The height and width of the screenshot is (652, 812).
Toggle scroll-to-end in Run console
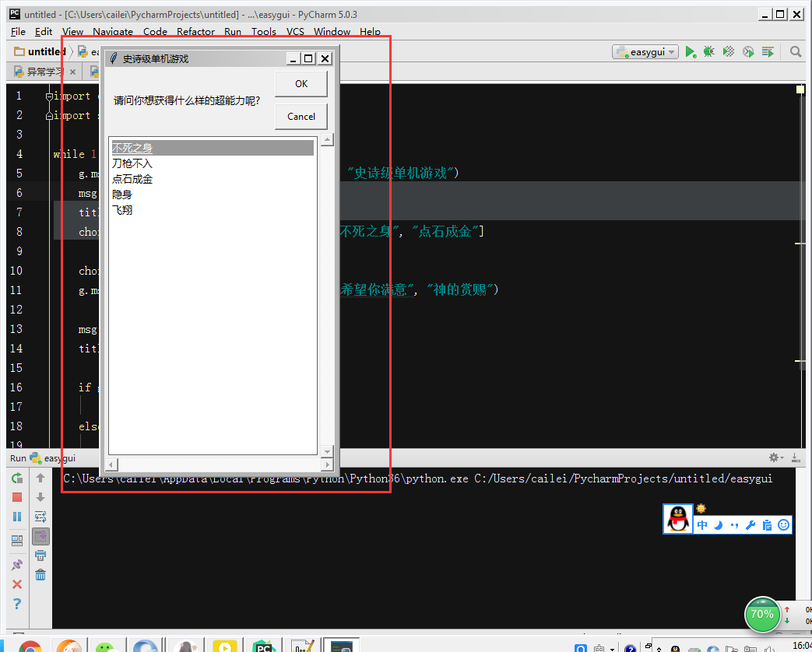click(x=40, y=536)
